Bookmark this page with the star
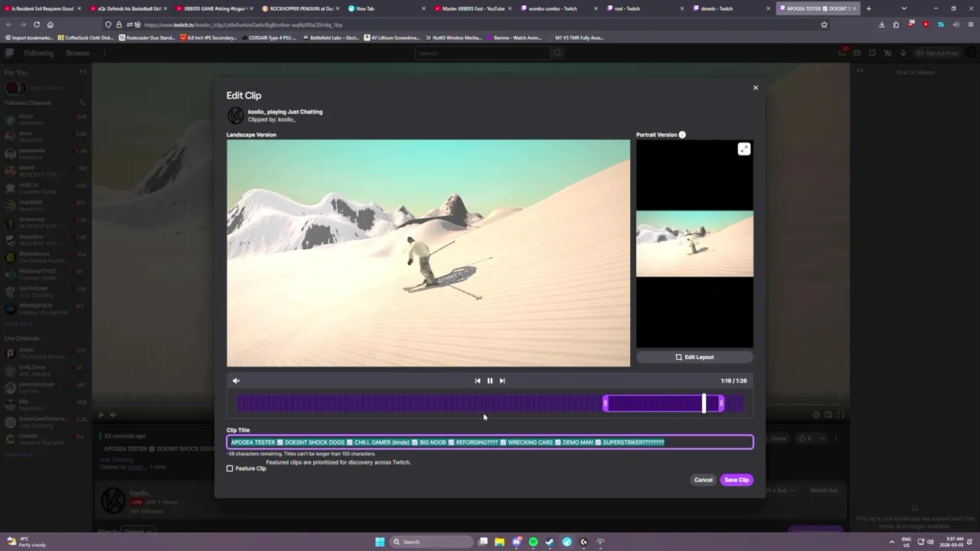This screenshot has height=551, width=980. pos(824,24)
